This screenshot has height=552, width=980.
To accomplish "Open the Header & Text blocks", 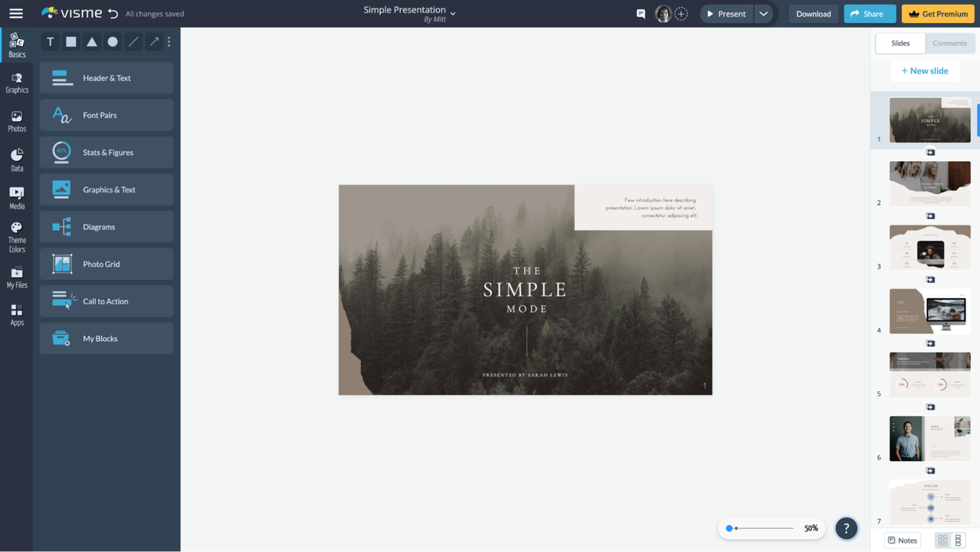I will pyautogui.click(x=107, y=78).
